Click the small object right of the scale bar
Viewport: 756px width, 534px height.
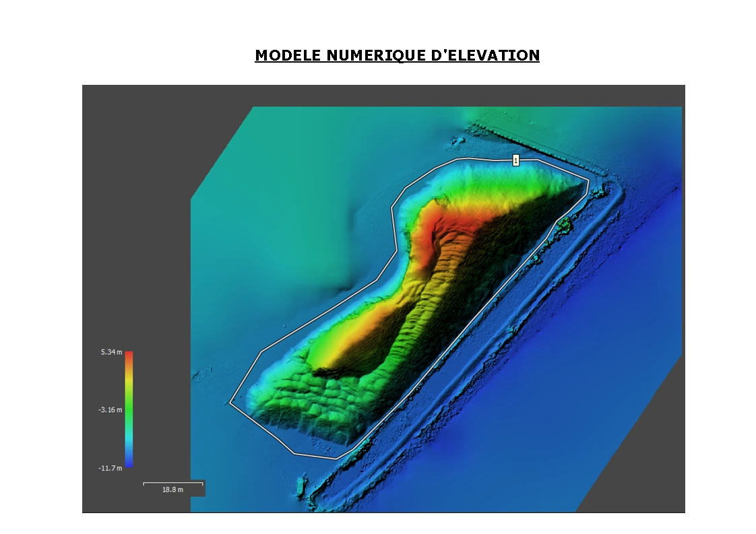click(301, 484)
